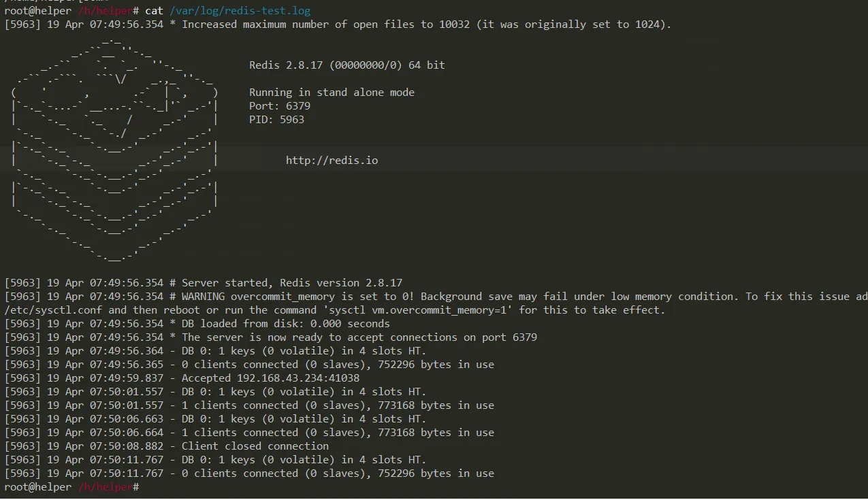Click the "1 clients connected" entry at 07:50:06.664
Image resolution: width=868 pixels, height=500 pixels.
point(236,433)
